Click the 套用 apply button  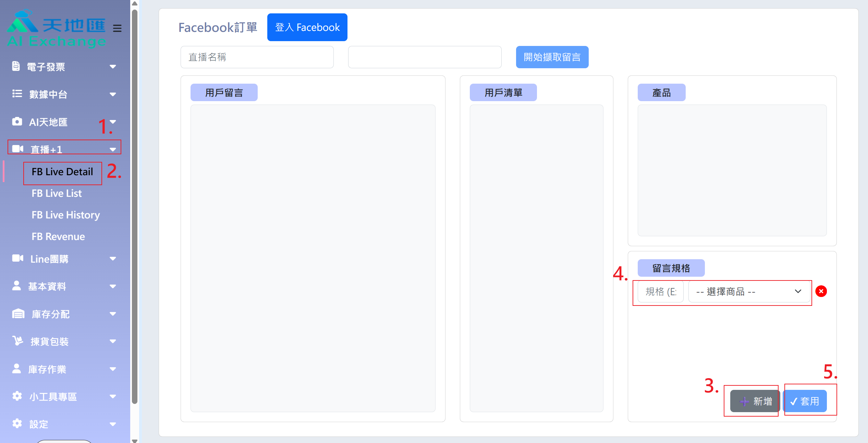[x=805, y=401]
